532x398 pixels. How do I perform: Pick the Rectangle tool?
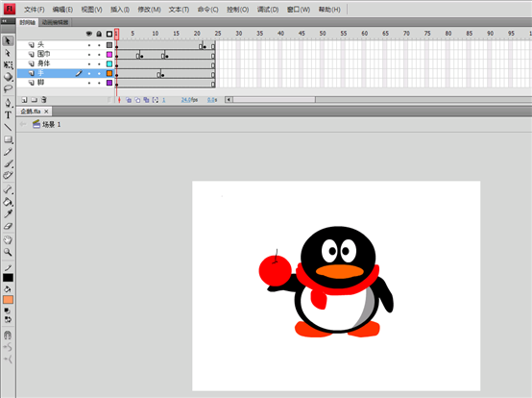pyautogui.click(x=8, y=139)
